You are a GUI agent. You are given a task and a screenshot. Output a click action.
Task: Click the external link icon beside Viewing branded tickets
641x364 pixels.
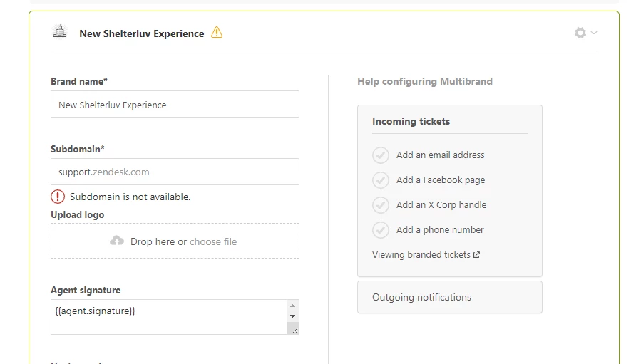click(x=477, y=254)
